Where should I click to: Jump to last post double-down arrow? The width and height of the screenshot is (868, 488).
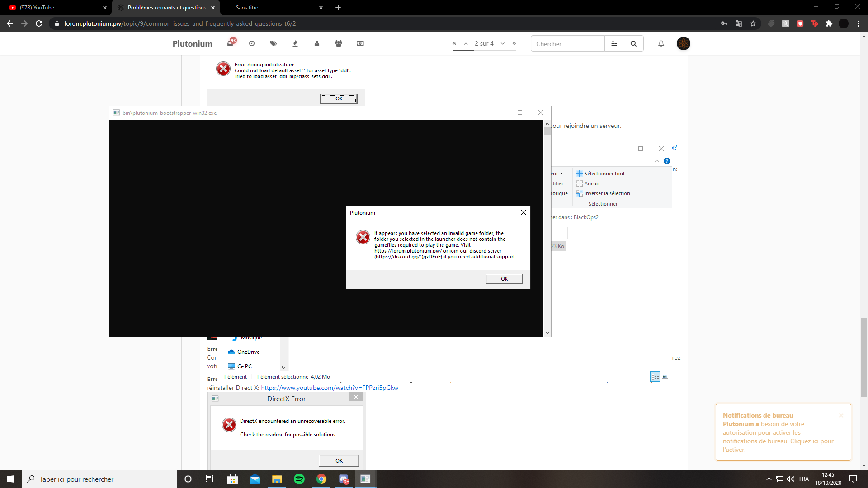(514, 43)
